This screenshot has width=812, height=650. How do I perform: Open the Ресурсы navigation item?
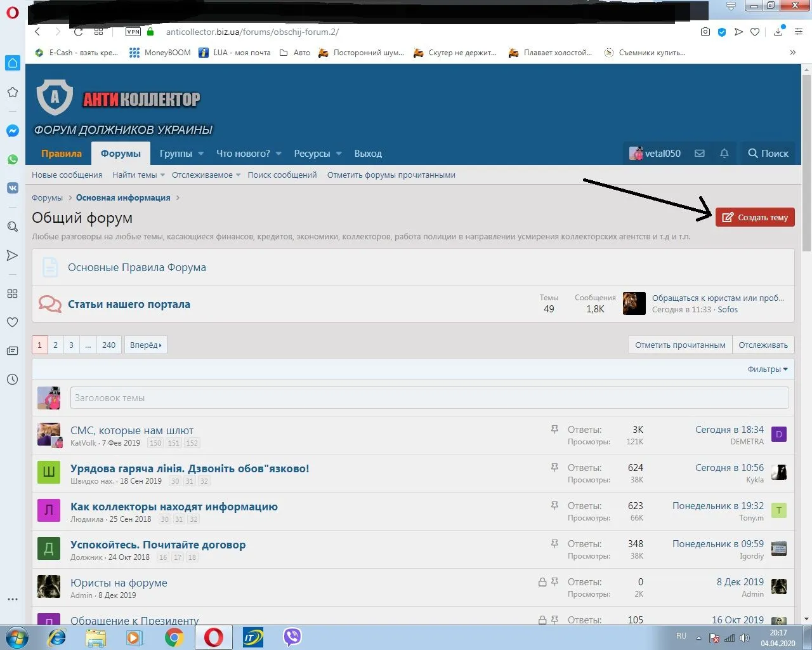(x=311, y=154)
